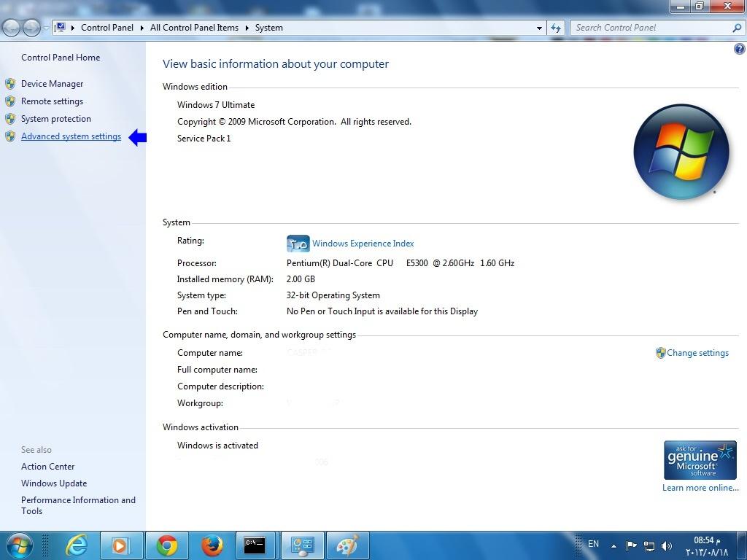This screenshot has height=560, width=747.
Task: Open Paint from taskbar
Action: pyautogui.click(x=348, y=545)
